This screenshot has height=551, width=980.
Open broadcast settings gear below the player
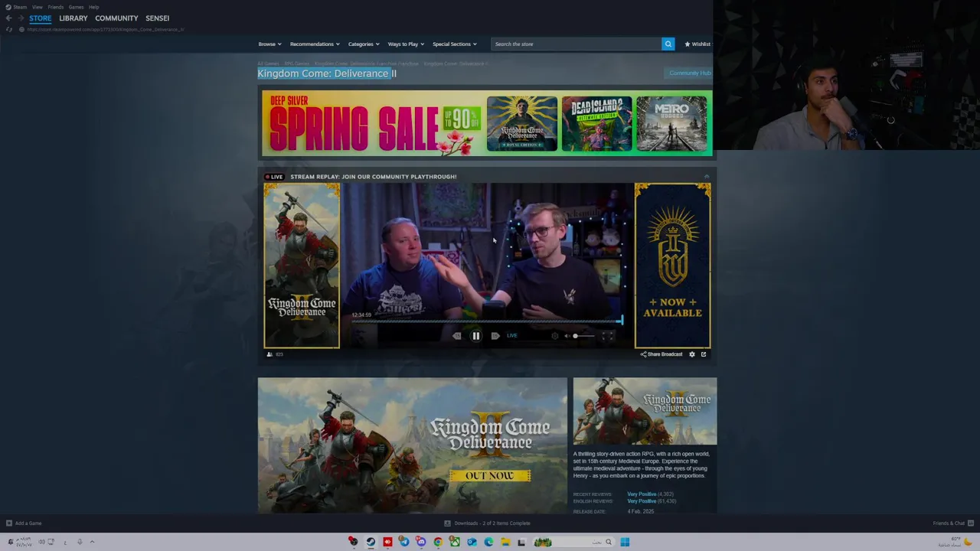tap(692, 354)
